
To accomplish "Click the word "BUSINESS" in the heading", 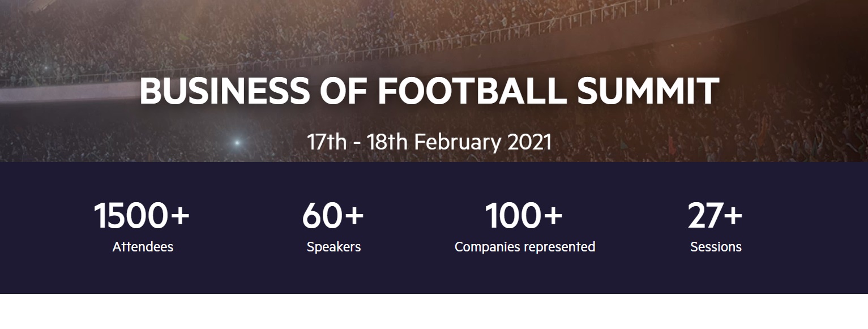I will pos(224,91).
